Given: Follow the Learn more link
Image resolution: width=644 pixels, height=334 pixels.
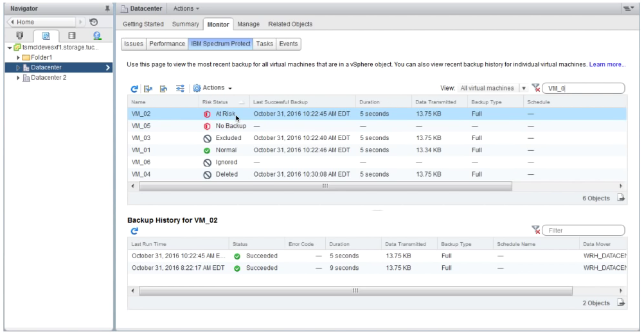Looking at the screenshot, I should 607,64.
